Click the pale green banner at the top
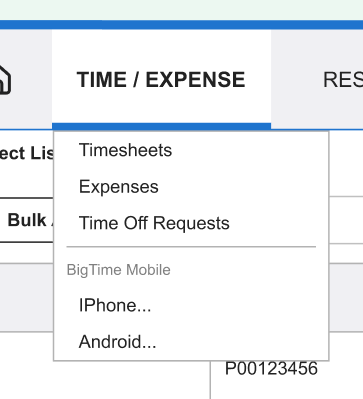The width and height of the screenshot is (363, 399). tap(181, 10)
